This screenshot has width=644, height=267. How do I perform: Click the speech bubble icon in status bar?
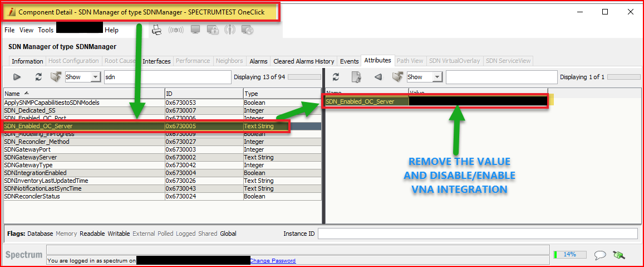(x=600, y=255)
